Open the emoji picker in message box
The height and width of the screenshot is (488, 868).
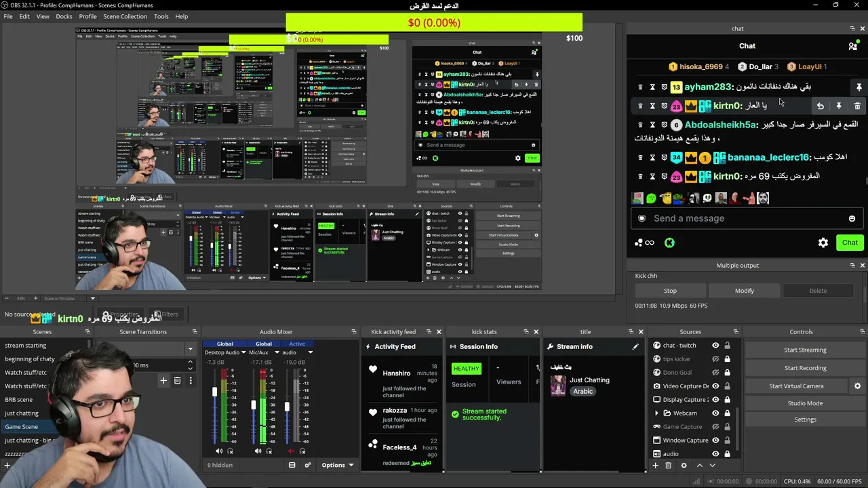click(852, 218)
